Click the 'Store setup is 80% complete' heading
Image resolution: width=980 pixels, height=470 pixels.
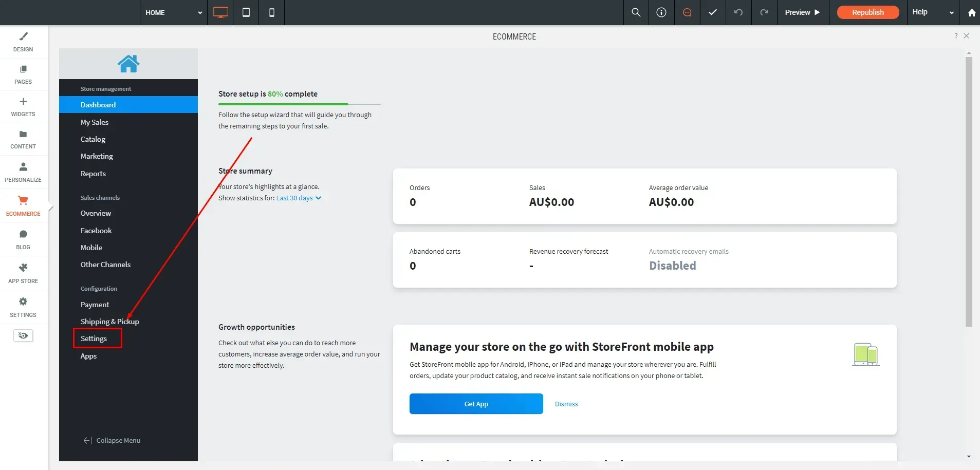click(268, 94)
